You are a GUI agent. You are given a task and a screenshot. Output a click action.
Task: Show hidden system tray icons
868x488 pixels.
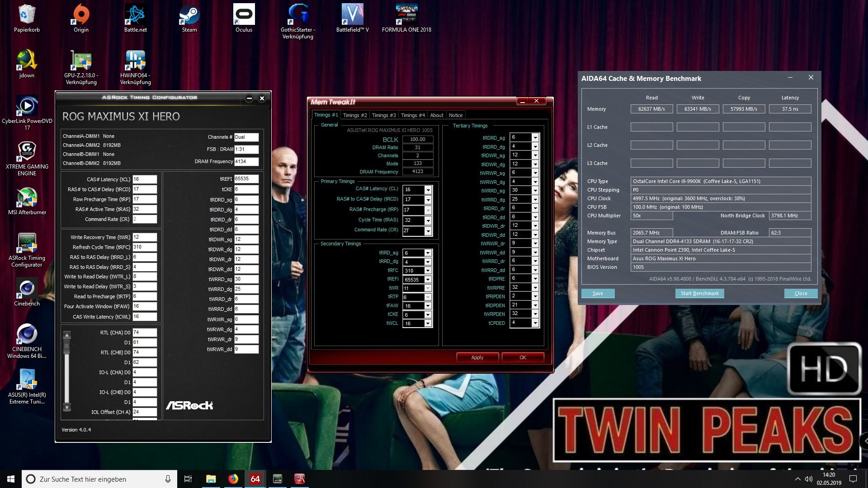[797, 479]
